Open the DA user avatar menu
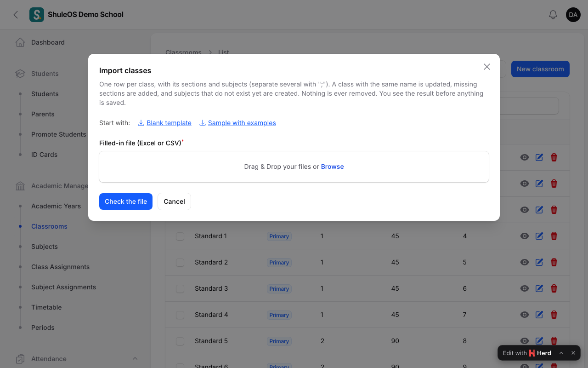 573,15
